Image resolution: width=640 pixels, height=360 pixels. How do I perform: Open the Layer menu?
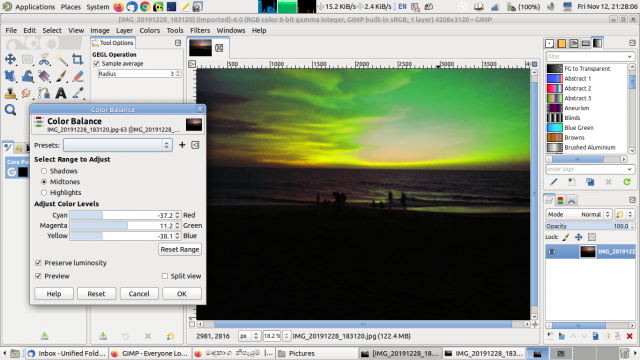[124, 30]
